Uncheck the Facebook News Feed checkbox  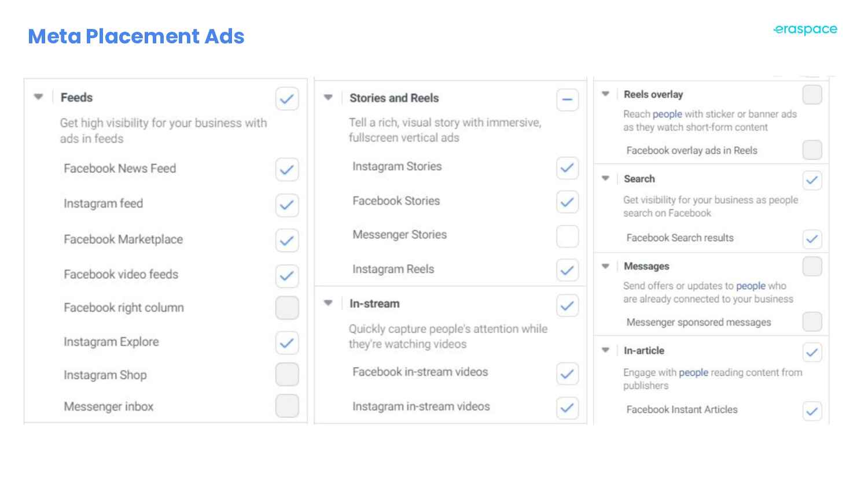click(x=287, y=169)
